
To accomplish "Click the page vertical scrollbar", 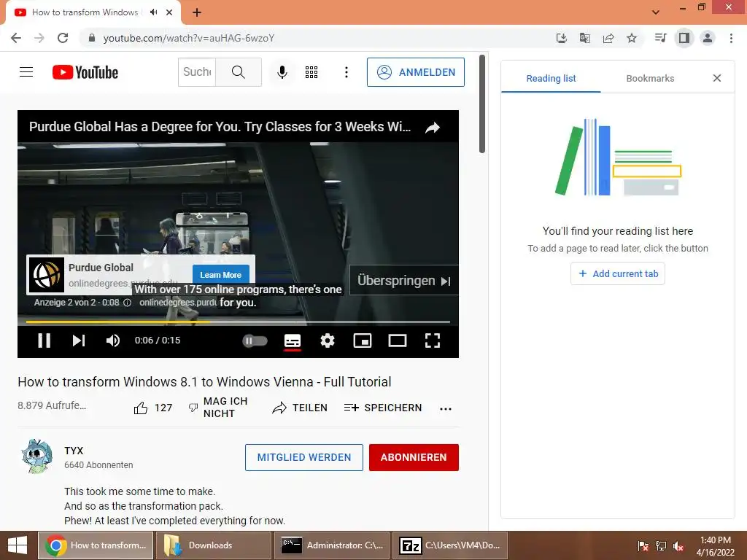I will click(482, 104).
